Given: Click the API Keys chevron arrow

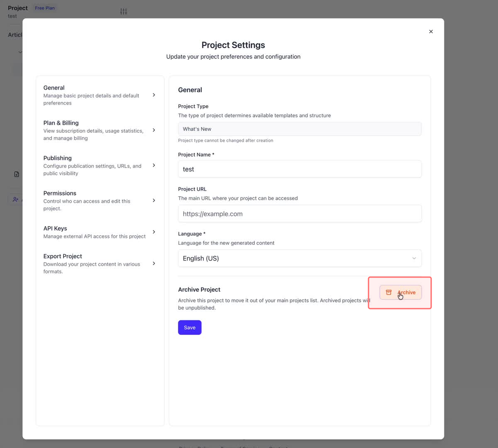Looking at the screenshot, I should 154,232.
